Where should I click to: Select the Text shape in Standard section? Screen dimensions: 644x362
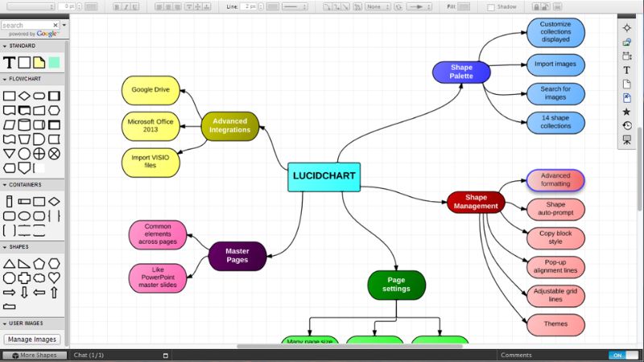[x=10, y=62]
